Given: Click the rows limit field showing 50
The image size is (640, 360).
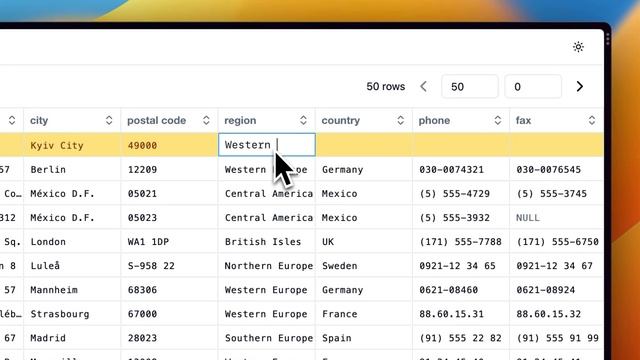Looking at the screenshot, I should click(470, 87).
